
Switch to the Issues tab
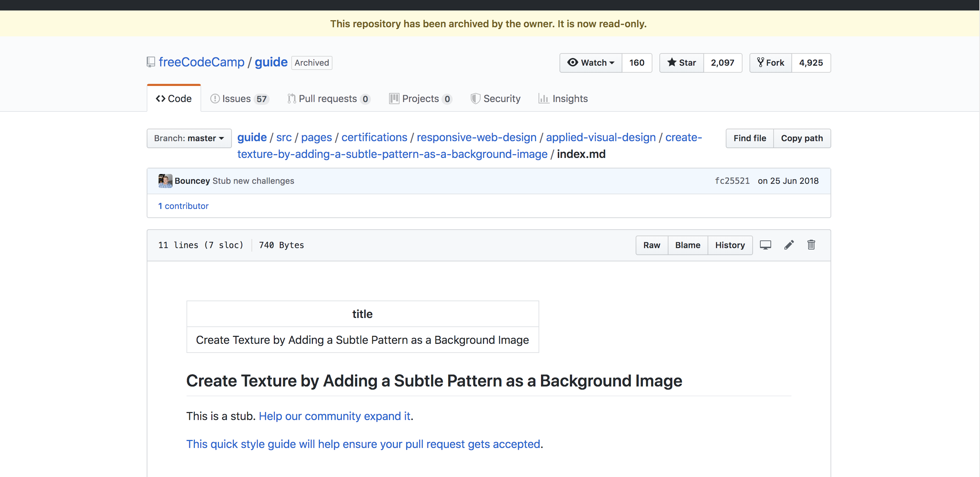(x=239, y=98)
